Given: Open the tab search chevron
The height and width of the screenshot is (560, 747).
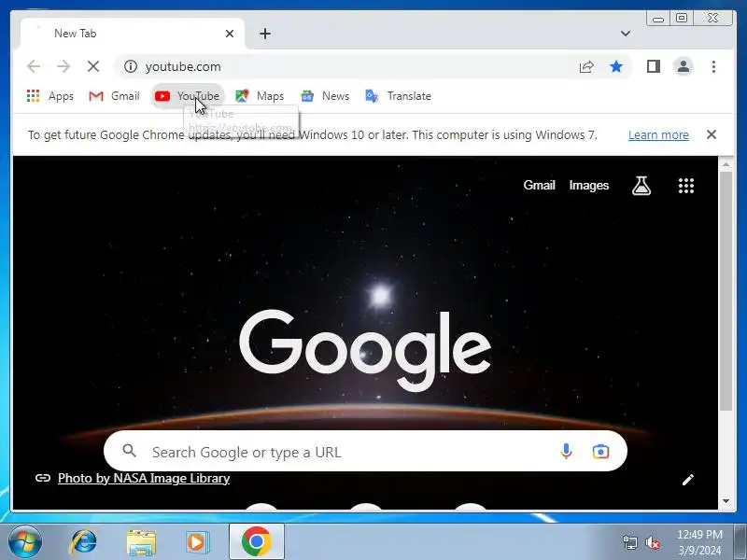Looking at the screenshot, I should [626, 34].
